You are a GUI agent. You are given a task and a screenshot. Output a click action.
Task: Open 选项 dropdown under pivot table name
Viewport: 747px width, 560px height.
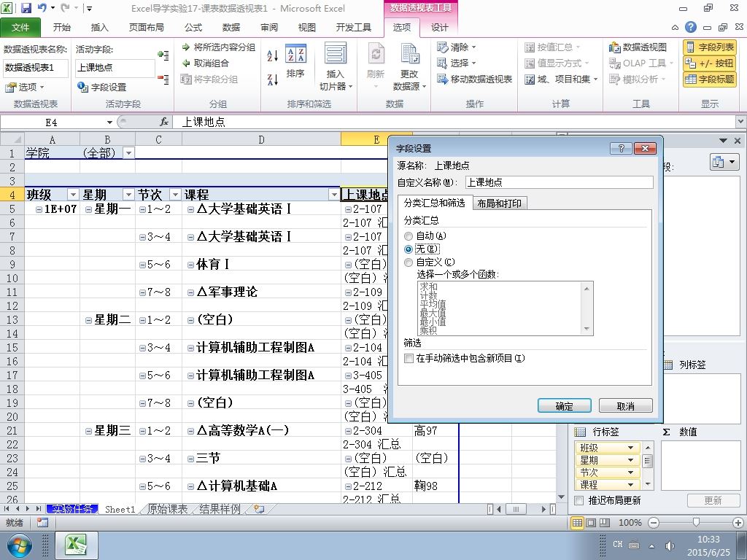pos(25,87)
